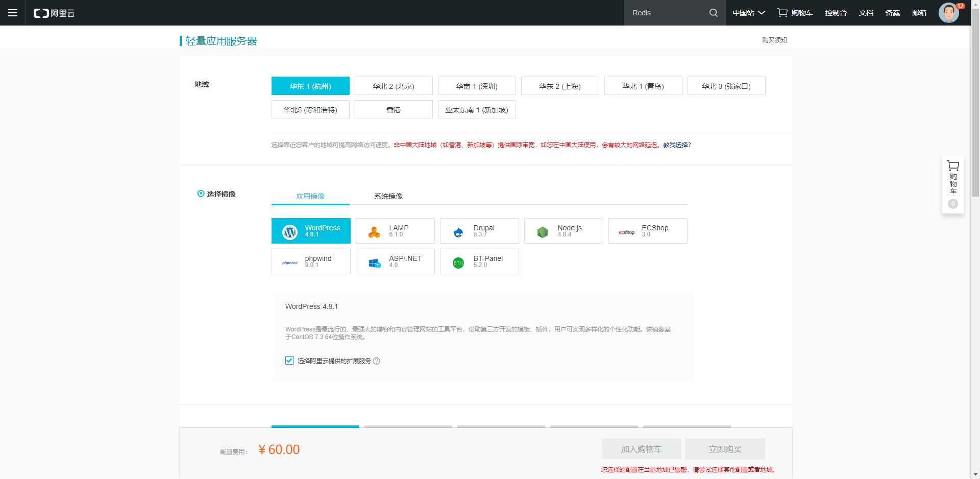Select LAMP 6.1.0 image card label
This screenshot has width=980, height=479.
tap(399, 231)
